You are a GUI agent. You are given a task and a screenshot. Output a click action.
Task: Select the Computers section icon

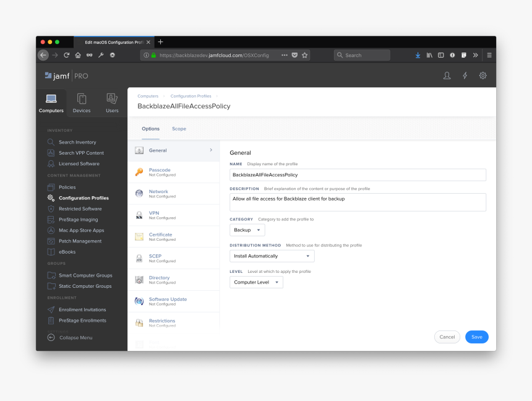pos(51,100)
